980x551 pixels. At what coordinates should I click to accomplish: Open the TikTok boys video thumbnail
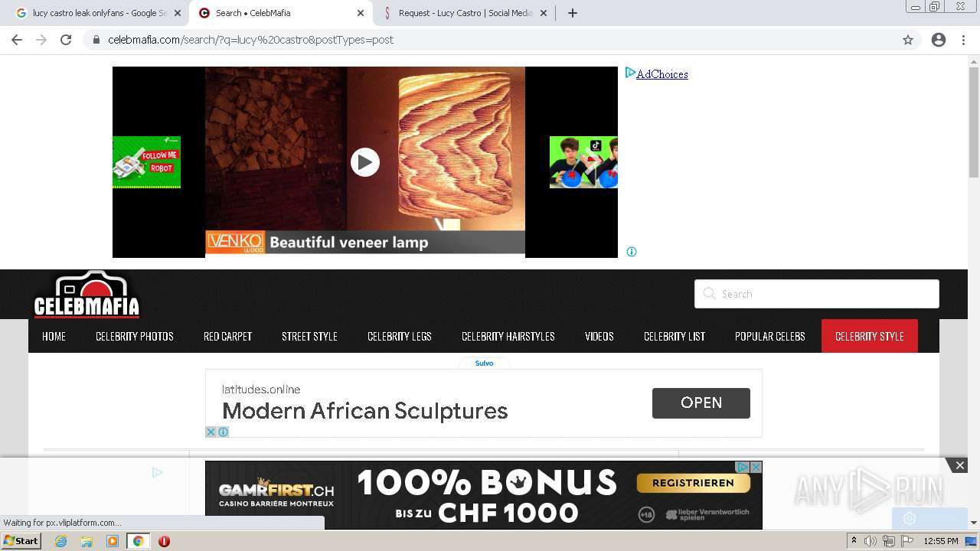coord(583,162)
